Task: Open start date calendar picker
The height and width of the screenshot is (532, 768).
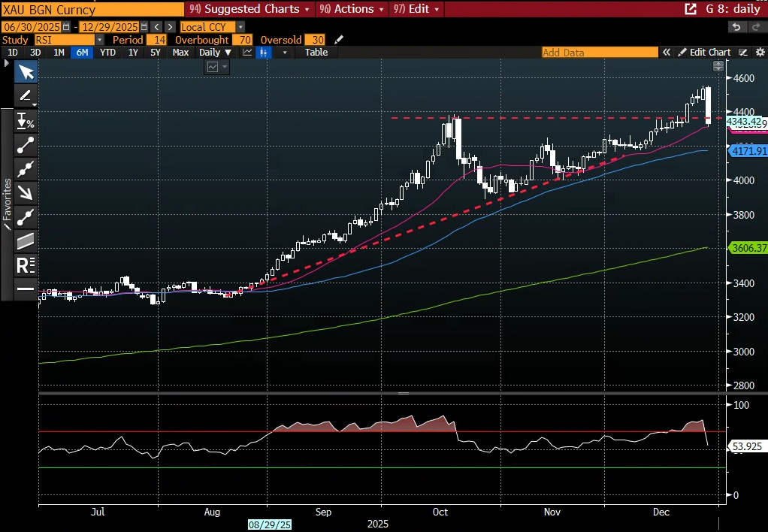Action: tap(66, 27)
